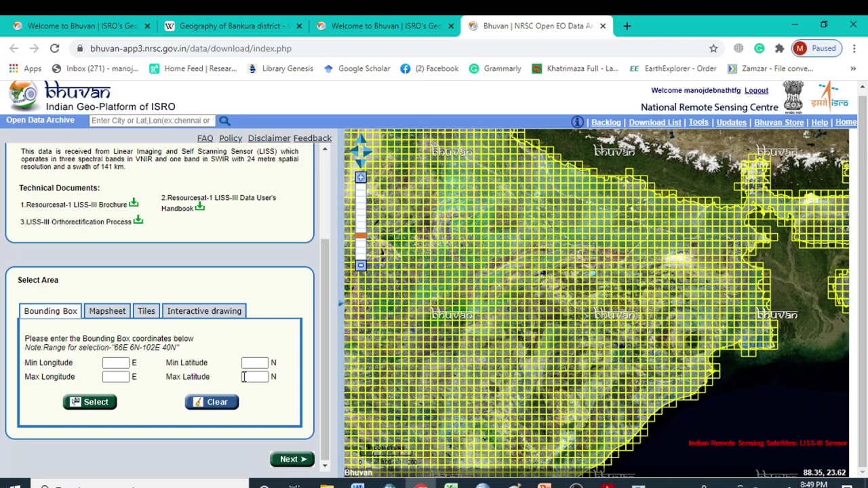Open the Updates menu link
This screenshot has height=488, width=868.
click(732, 123)
